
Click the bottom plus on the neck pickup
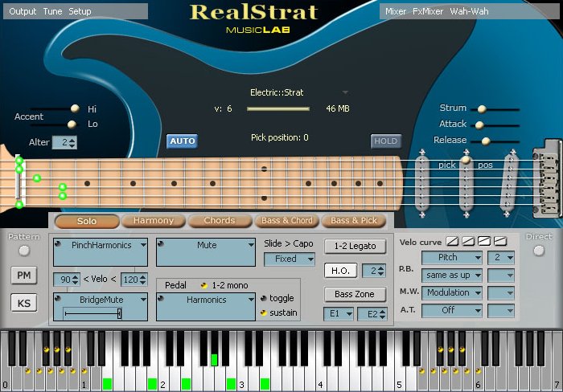point(422,214)
